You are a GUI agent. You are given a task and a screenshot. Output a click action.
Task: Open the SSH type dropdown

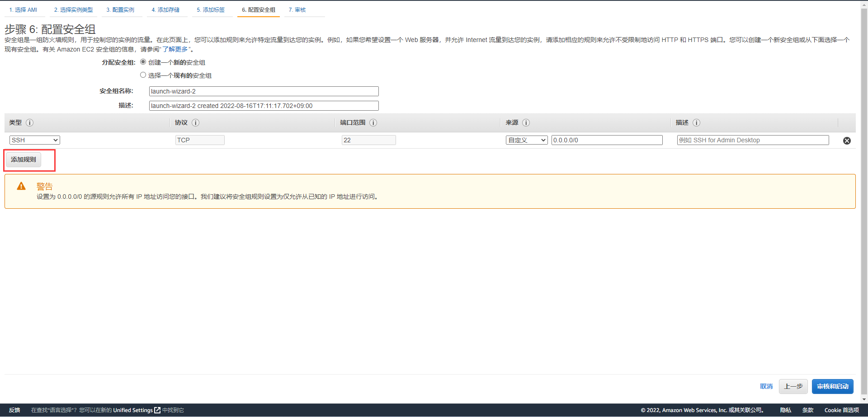(x=34, y=140)
